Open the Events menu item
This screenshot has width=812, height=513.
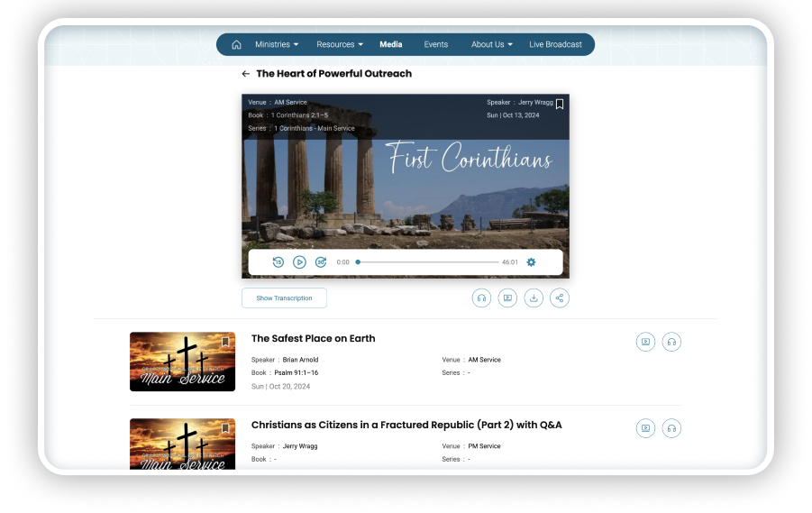436,44
